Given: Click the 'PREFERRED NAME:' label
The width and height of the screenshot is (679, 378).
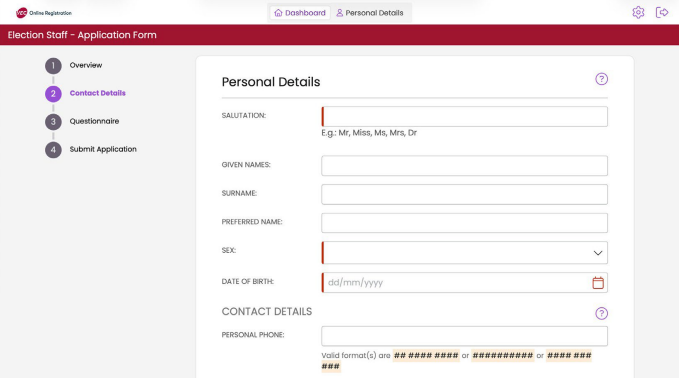Looking at the screenshot, I should click(252, 222).
